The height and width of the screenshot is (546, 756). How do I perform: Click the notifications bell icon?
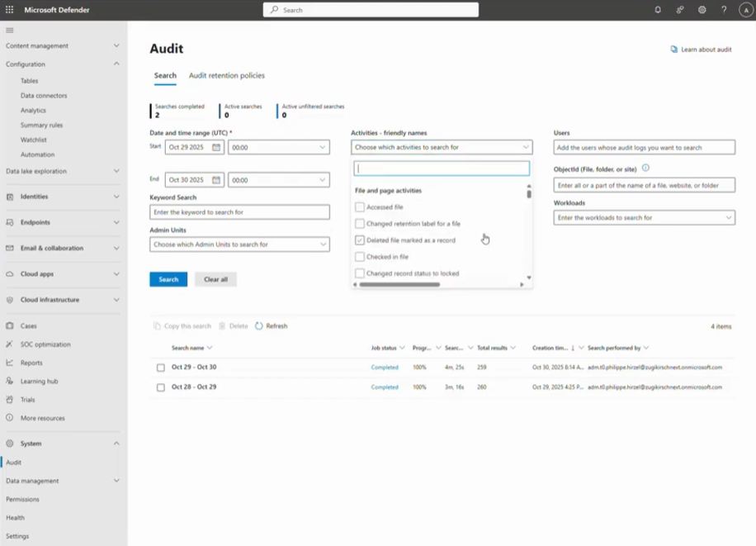tap(658, 10)
